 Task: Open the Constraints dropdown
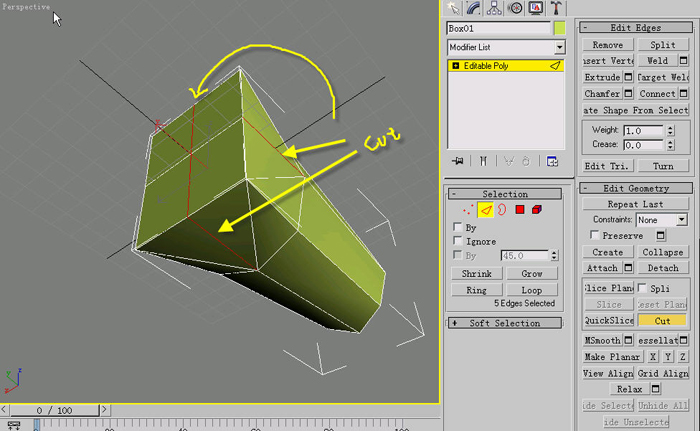661,220
